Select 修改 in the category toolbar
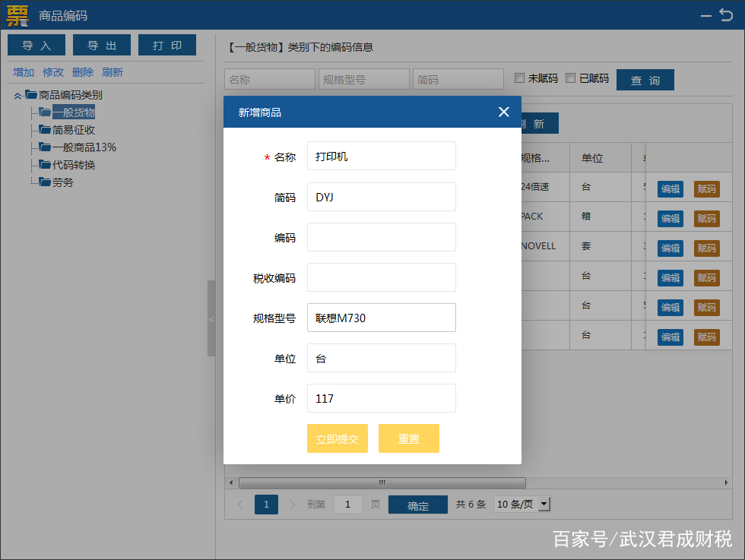This screenshot has height=560, width=745. pyautogui.click(x=52, y=71)
